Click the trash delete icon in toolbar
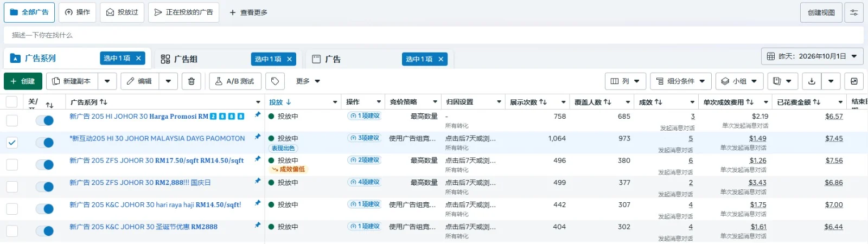This screenshot has width=868, height=244. pyautogui.click(x=192, y=81)
